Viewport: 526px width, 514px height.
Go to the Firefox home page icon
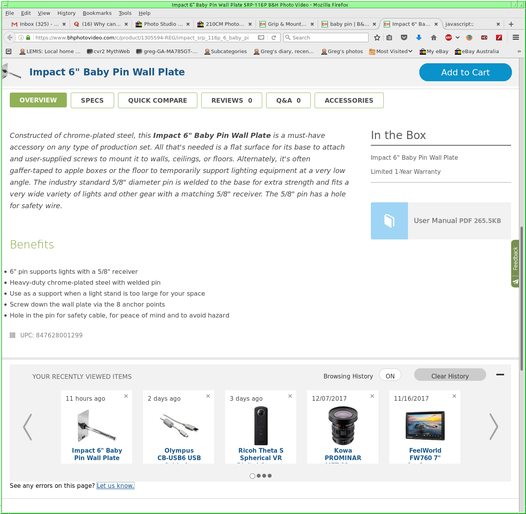click(434, 38)
